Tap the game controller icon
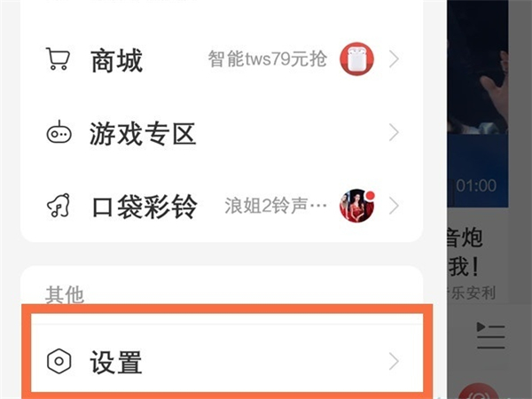Viewport: 532px width, 399px height. pos(59,132)
